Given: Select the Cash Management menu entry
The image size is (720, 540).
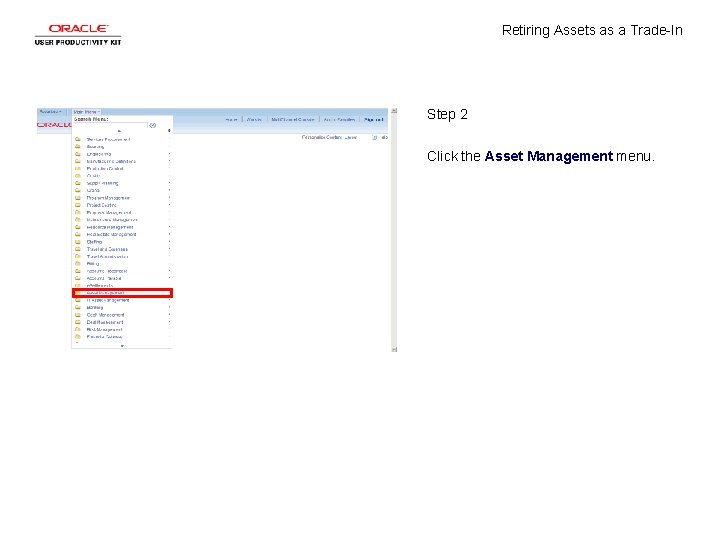Looking at the screenshot, I should click(105, 315).
